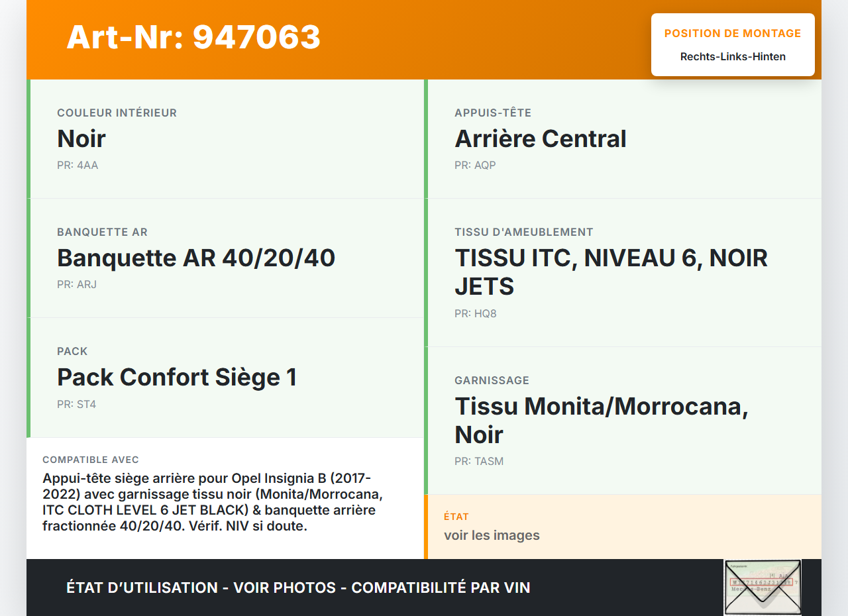
Task: Click the VIN envelope icon
Action: (763, 588)
